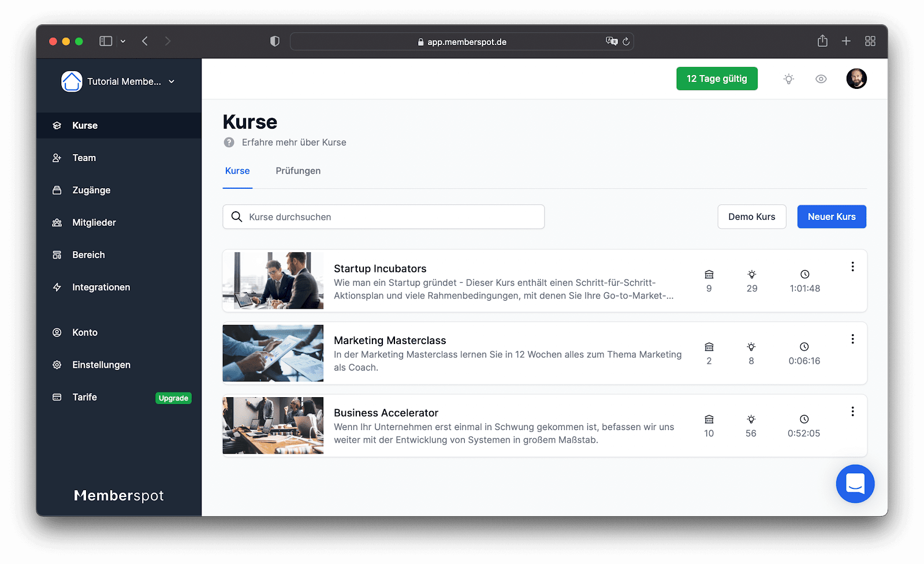Go forward with Safari's forward arrow
The width and height of the screenshot is (924, 564).
click(x=167, y=41)
